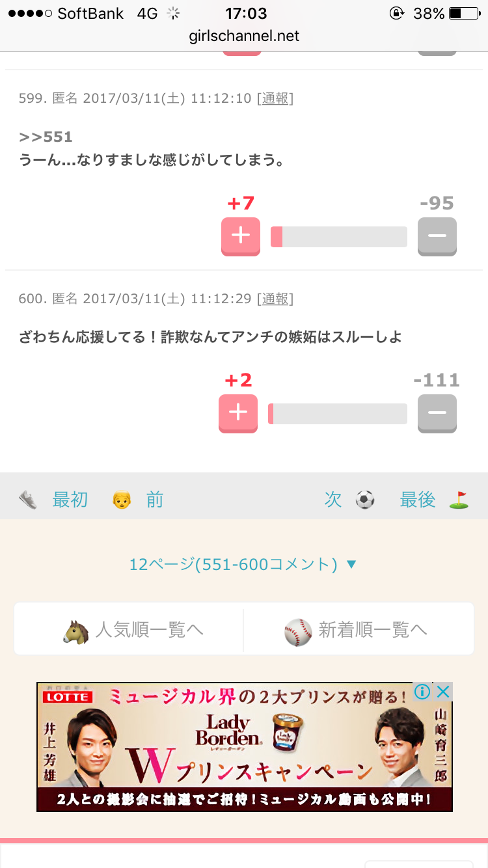Downvote comment 600 with minus button
This screenshot has height=868, width=488.
pyautogui.click(x=437, y=413)
